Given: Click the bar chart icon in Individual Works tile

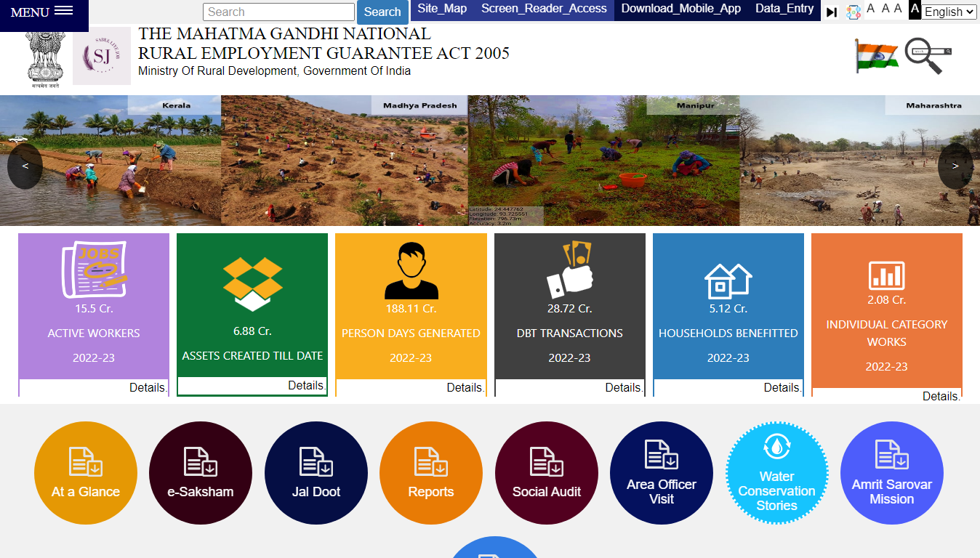Looking at the screenshot, I should click(x=886, y=275).
